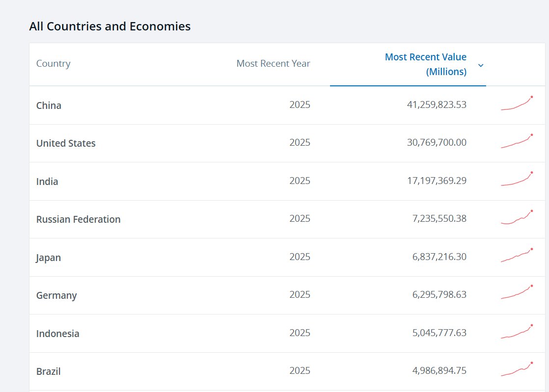Open the Brazil country link
This screenshot has width=549, height=392.
[x=48, y=371]
